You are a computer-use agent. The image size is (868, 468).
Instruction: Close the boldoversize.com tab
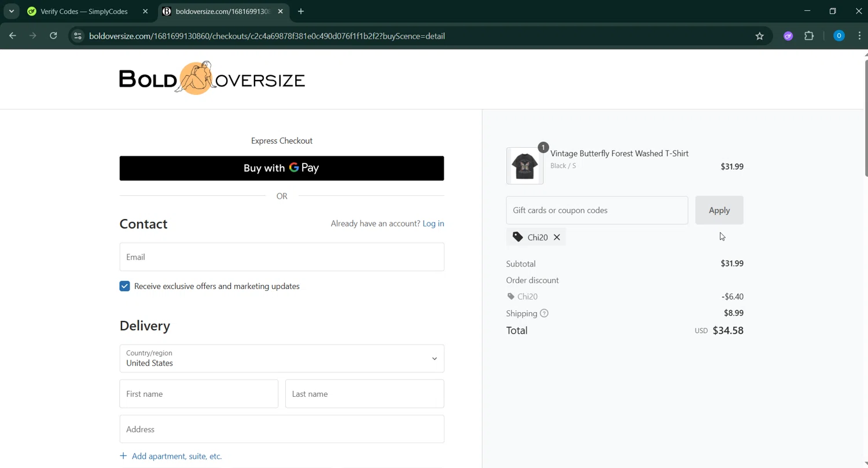tap(279, 11)
